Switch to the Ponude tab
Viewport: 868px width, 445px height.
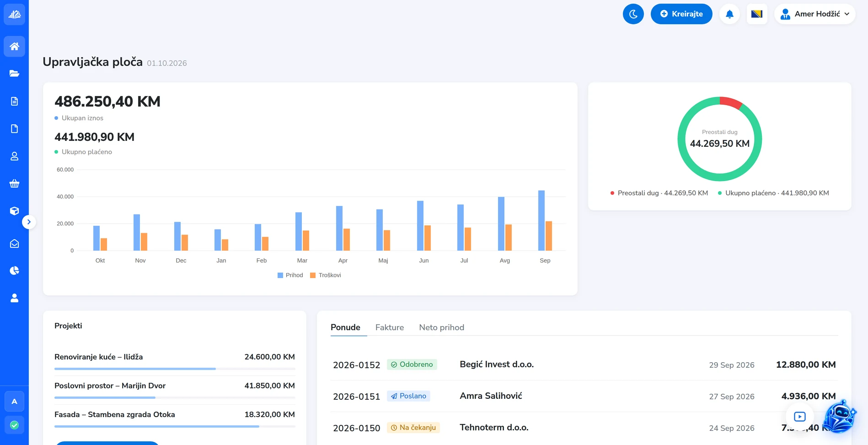(x=345, y=327)
